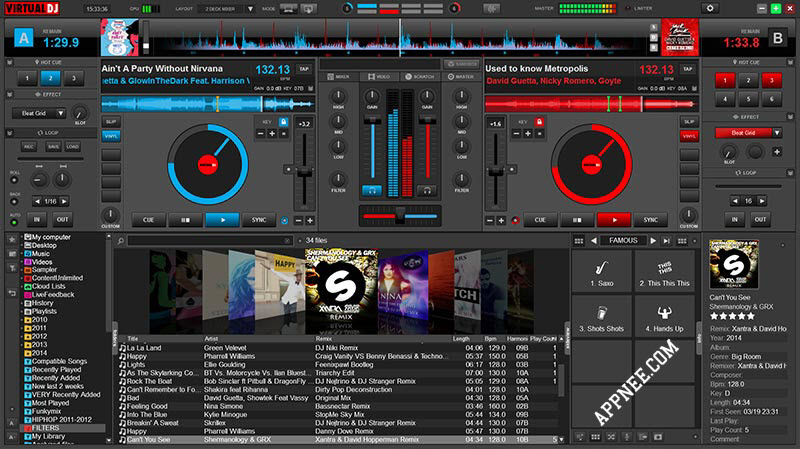
Task: Toggle VINYL mode on deck A
Action: tap(111, 136)
